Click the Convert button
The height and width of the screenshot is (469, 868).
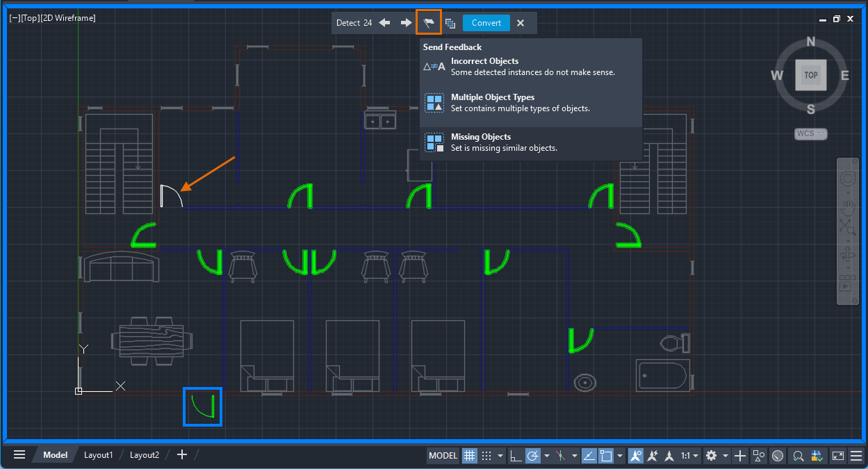(486, 23)
